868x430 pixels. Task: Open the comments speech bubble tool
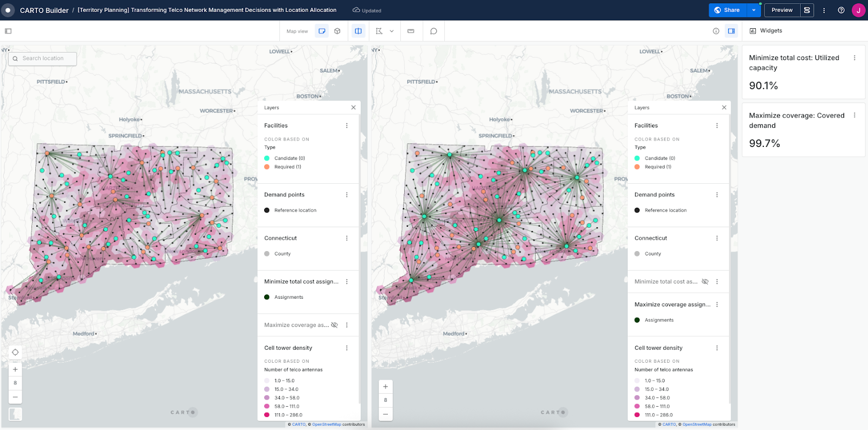(433, 31)
